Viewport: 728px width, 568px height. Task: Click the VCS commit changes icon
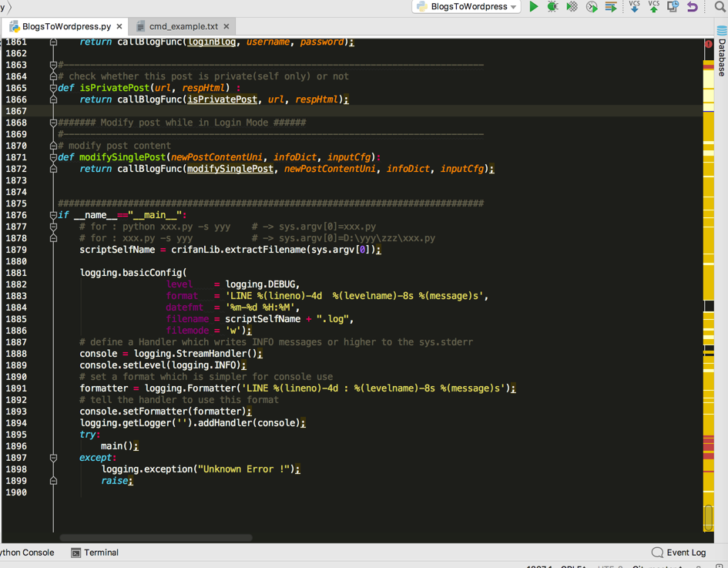pos(653,7)
